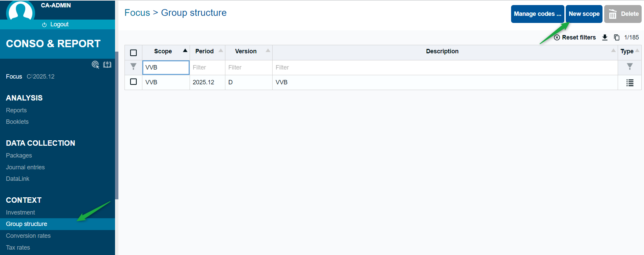Open the Type column filter funnel

[x=630, y=66]
